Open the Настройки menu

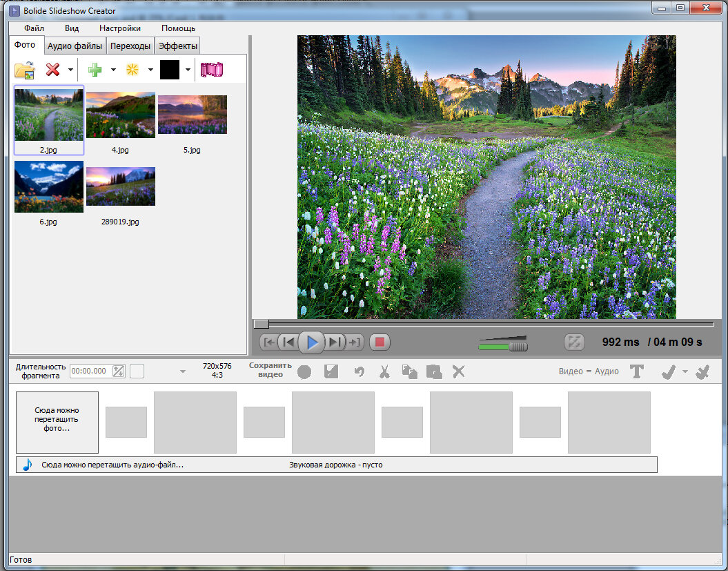[119, 28]
